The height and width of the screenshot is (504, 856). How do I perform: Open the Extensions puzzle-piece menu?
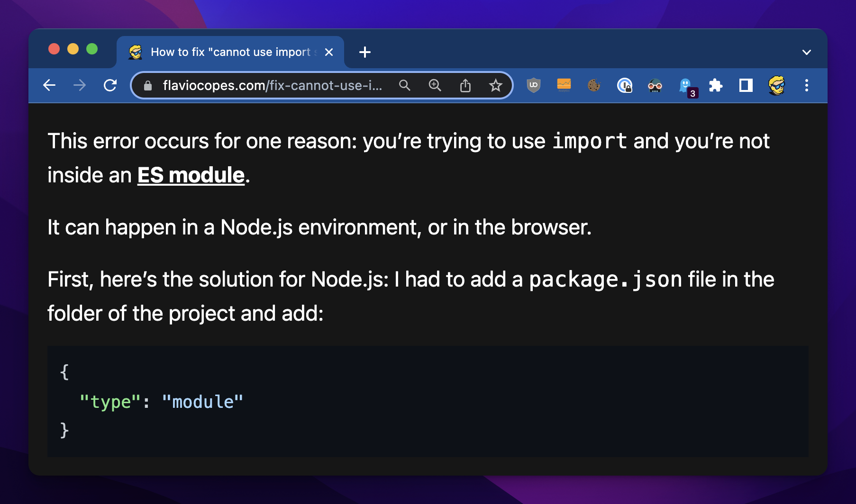click(x=715, y=85)
